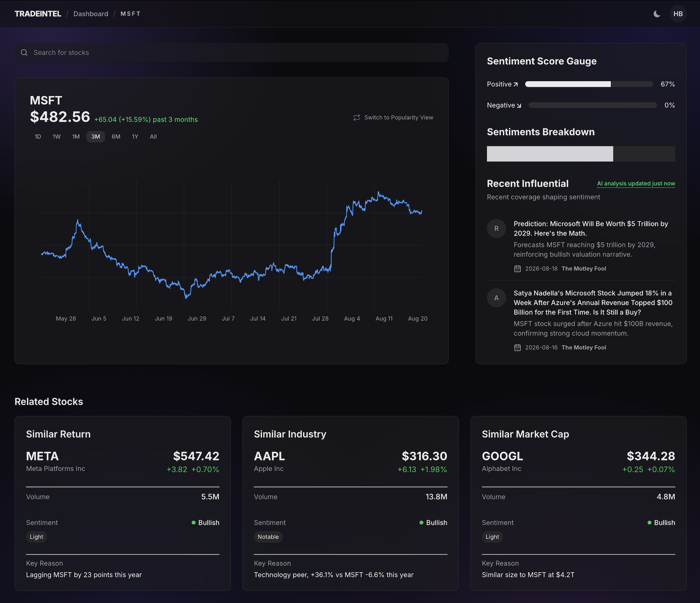The image size is (700, 603).
Task: Open the GOOGL related stock card
Action: 578,503
